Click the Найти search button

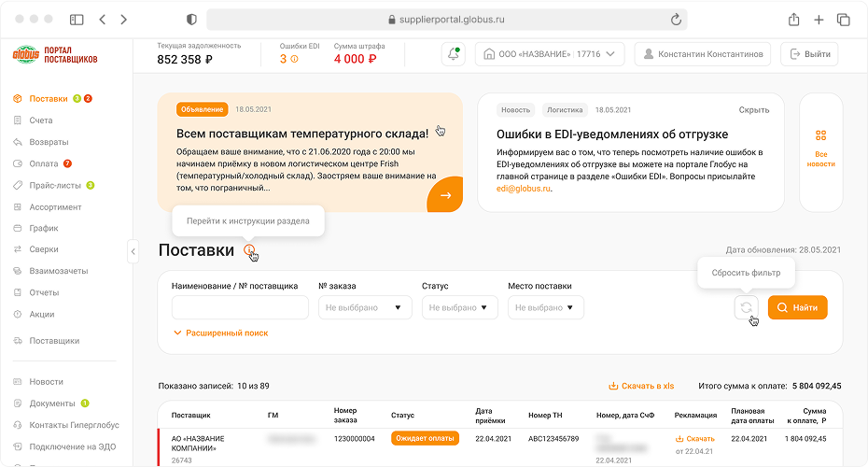pos(798,307)
